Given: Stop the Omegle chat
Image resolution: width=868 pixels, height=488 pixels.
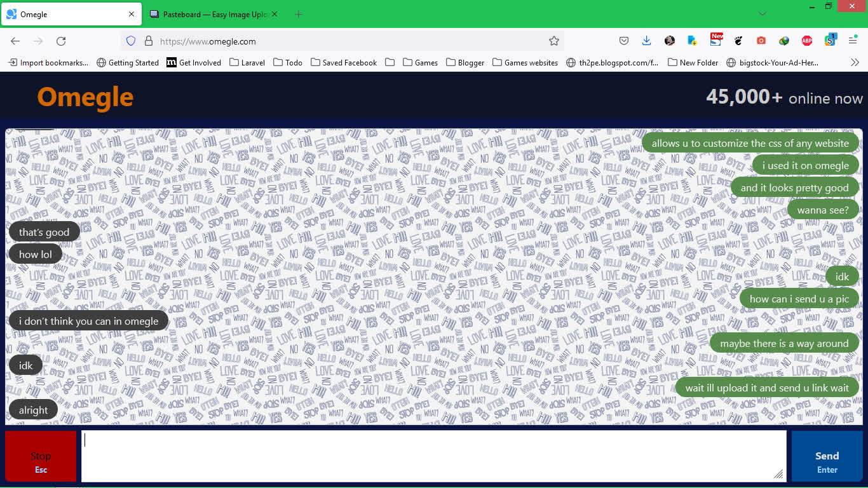Looking at the screenshot, I should tap(40, 456).
